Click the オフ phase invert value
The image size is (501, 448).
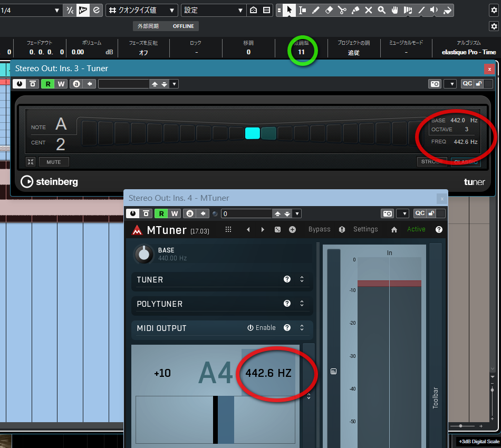pyautogui.click(x=143, y=52)
